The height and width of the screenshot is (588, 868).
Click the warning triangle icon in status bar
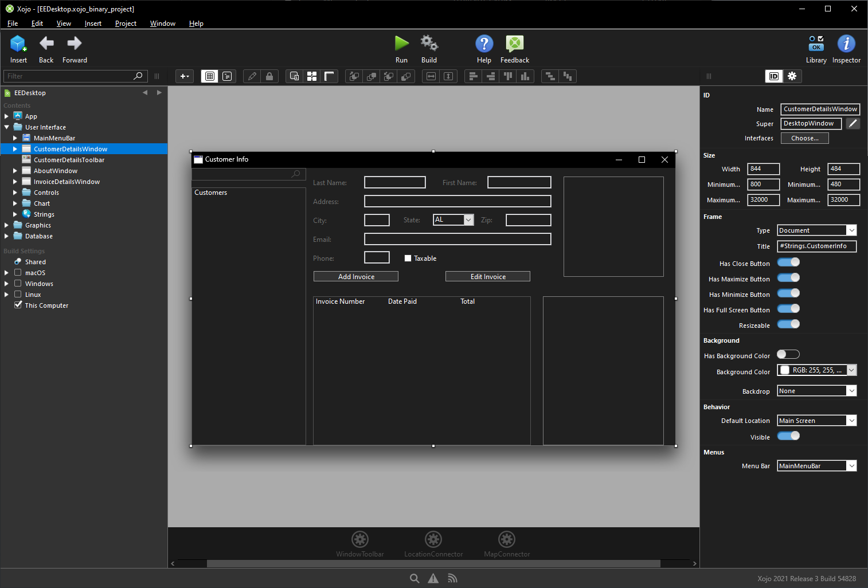pyautogui.click(x=433, y=578)
